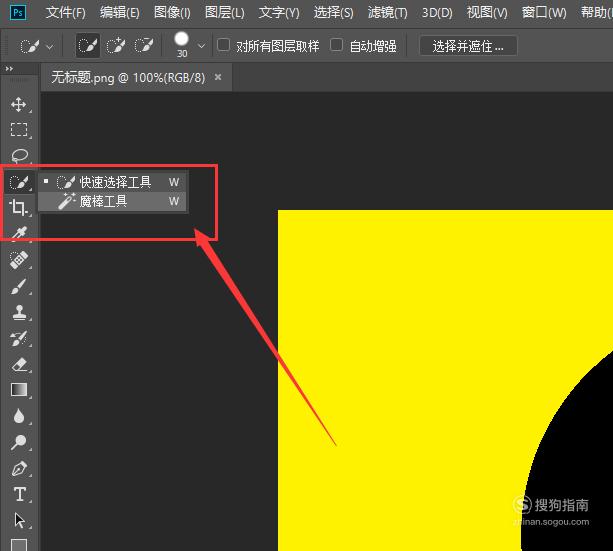Click the 选择并遮住 button
Viewport: 613px width, 551px height.
coord(468,46)
